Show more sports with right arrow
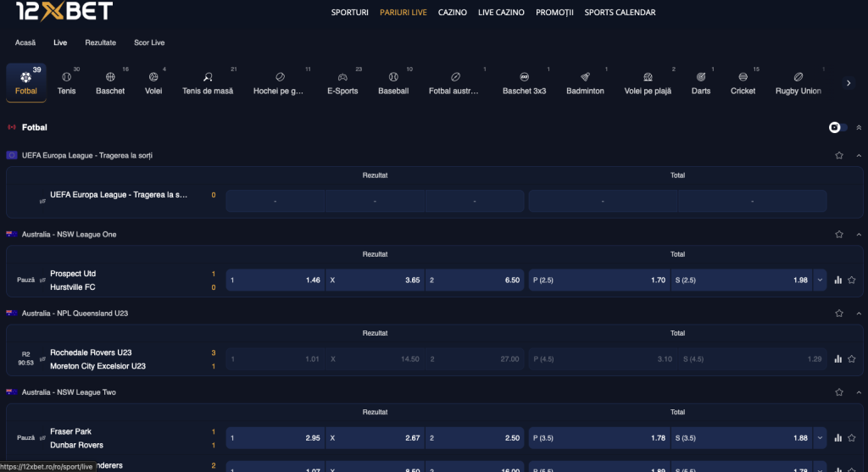The height and width of the screenshot is (472, 868). click(x=849, y=83)
